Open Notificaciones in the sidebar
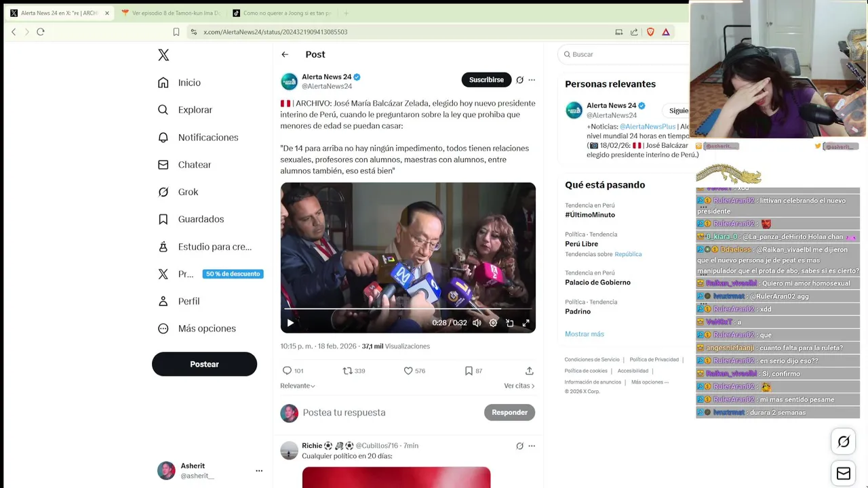Screen dimensions: 868x488 (x=208, y=138)
